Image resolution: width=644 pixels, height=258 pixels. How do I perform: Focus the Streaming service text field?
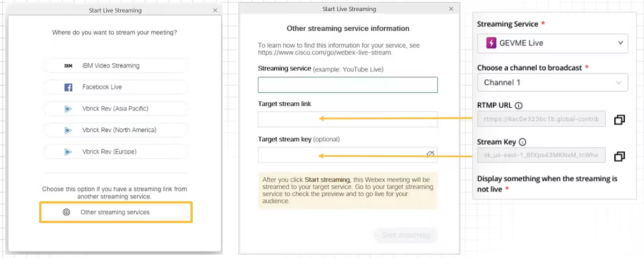[x=348, y=85]
